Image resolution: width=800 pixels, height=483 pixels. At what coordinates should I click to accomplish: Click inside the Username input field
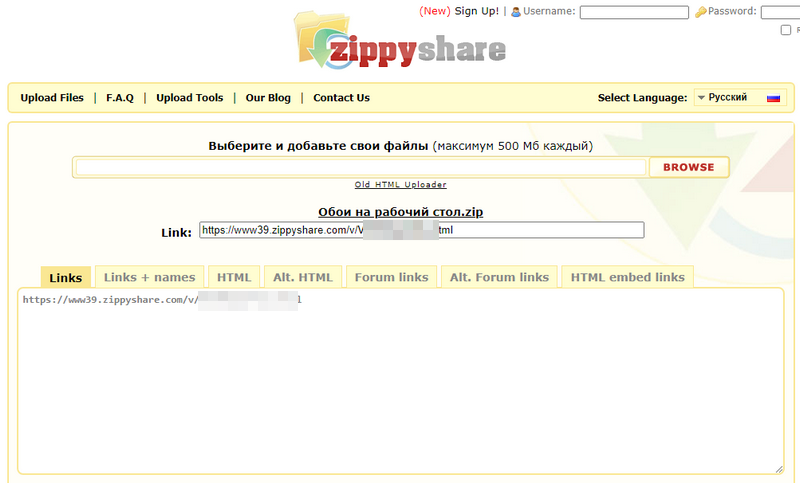[634, 12]
